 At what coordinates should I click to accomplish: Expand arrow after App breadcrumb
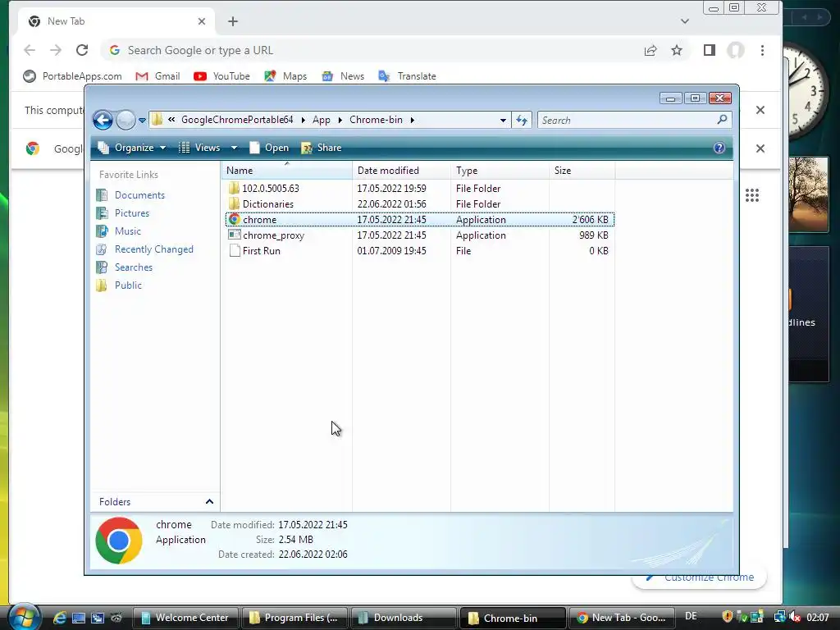point(340,120)
